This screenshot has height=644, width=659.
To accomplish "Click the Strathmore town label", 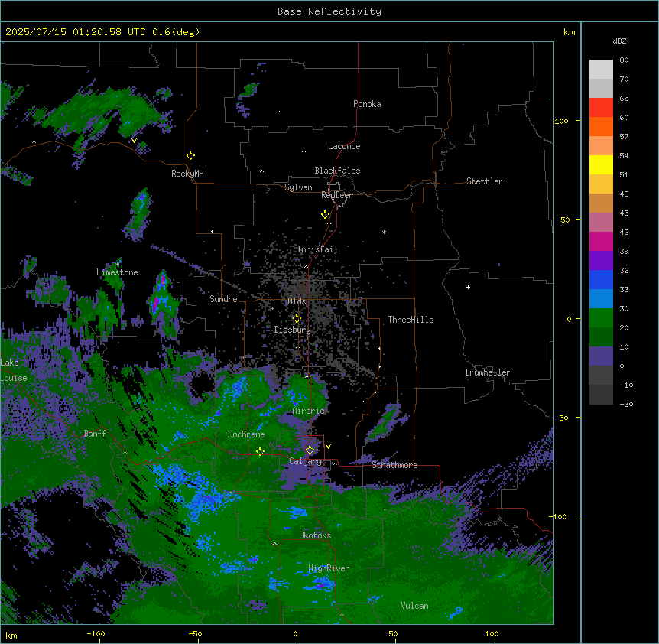I will coord(394,465).
